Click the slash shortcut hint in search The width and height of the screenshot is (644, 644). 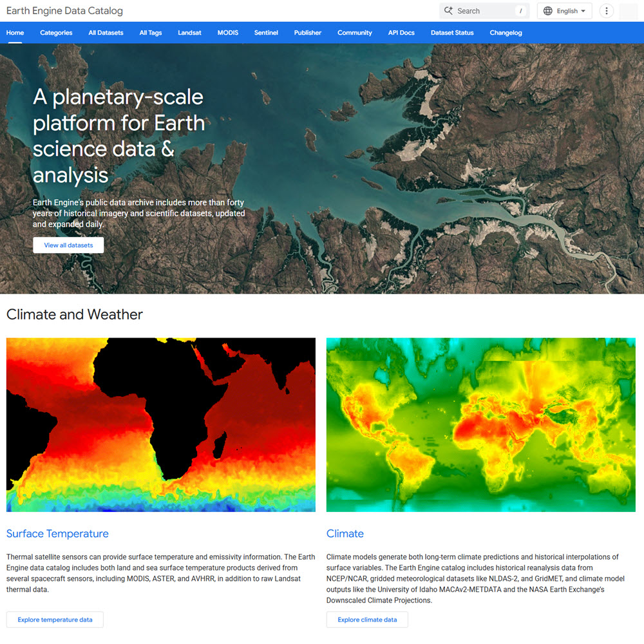pyautogui.click(x=520, y=11)
